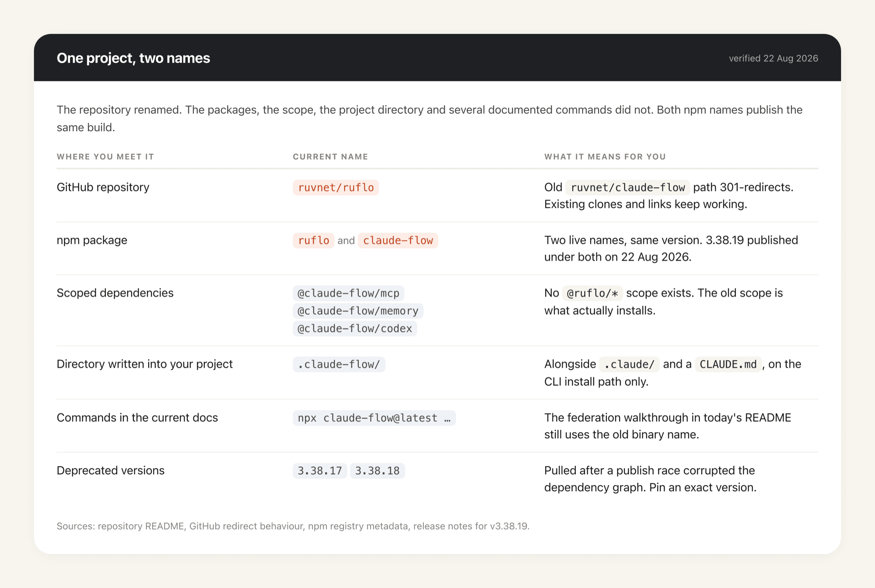The width and height of the screenshot is (875, 588).
Task: Select the 'GitHub repository' row label
Action: pyautogui.click(x=103, y=187)
